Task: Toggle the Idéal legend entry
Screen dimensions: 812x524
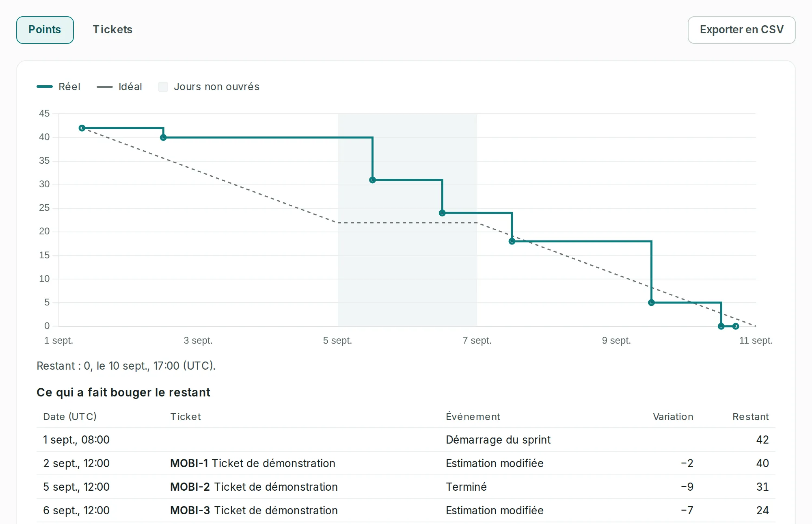Action: click(119, 87)
